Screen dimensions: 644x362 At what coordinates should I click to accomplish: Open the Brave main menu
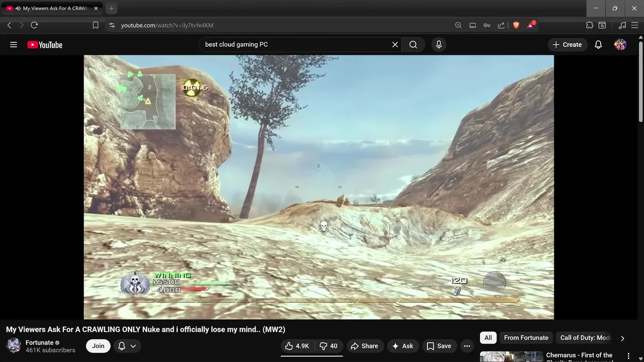(x=635, y=25)
